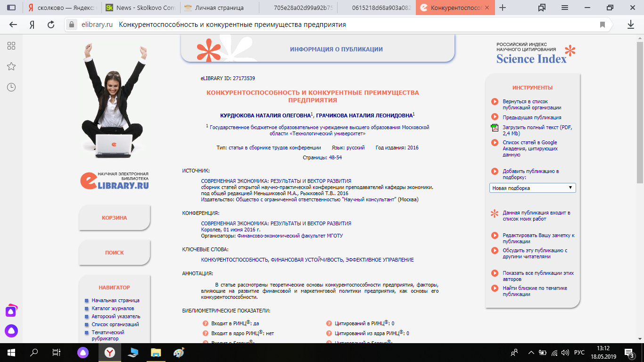Click 'Обсудить эту публикацию с другими читателями'
This screenshot has height=362, width=644.
point(535,254)
